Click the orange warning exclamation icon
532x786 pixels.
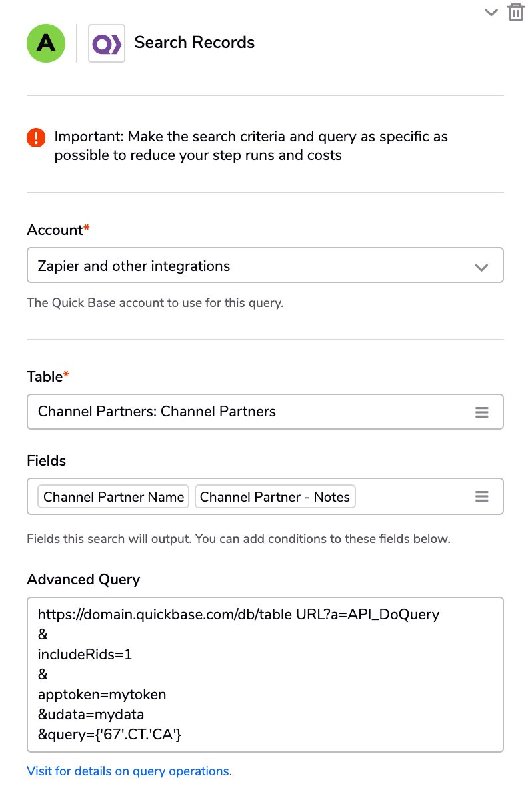pyautogui.click(x=35, y=138)
